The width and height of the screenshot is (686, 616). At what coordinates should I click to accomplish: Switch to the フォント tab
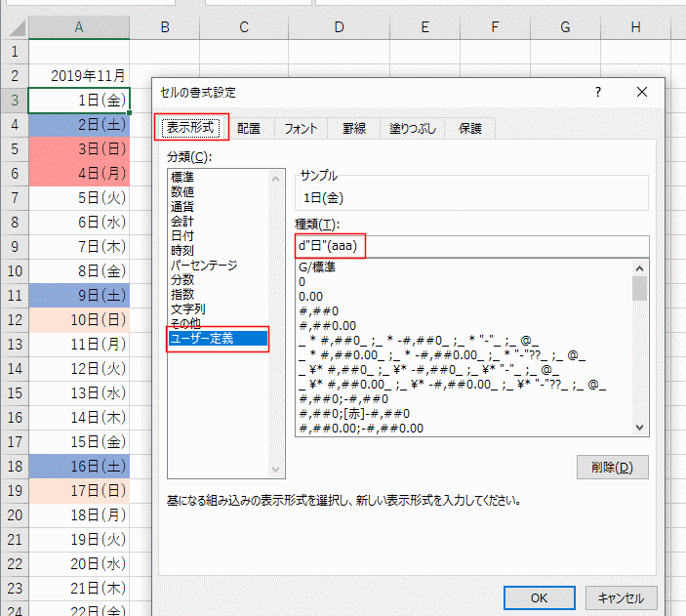[x=302, y=128]
